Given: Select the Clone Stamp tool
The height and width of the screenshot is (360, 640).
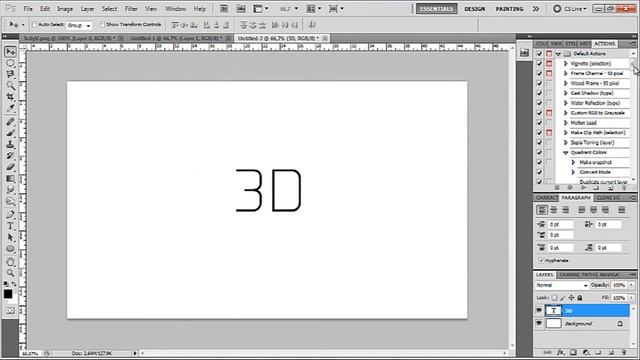Looking at the screenshot, I should [10, 144].
